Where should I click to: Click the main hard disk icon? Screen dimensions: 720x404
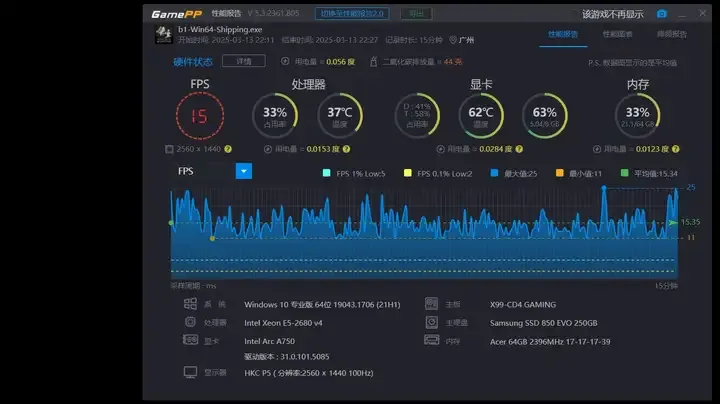tap(432, 322)
